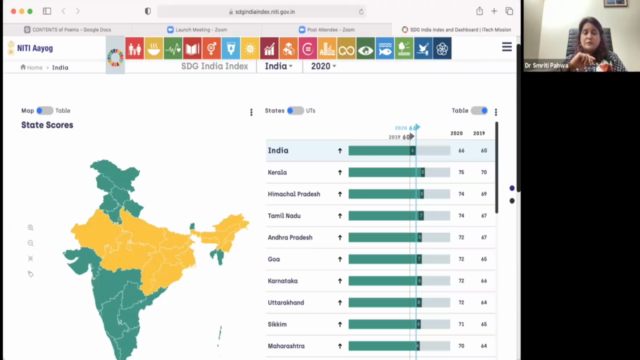The height and width of the screenshot is (360, 640).
Task: Go forward in Safari
Action: tap(78, 11)
